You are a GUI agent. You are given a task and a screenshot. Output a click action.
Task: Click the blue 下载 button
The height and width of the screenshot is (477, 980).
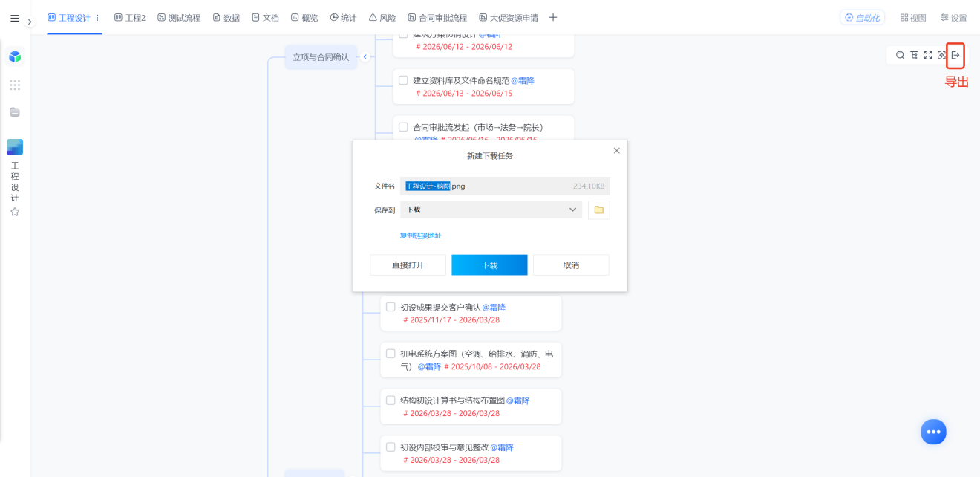[489, 265]
